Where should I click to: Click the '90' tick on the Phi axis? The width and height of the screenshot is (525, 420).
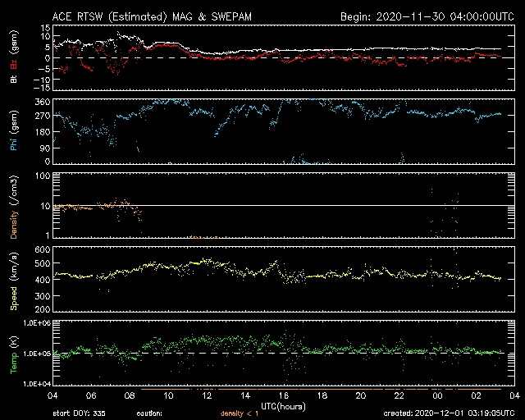coord(45,148)
